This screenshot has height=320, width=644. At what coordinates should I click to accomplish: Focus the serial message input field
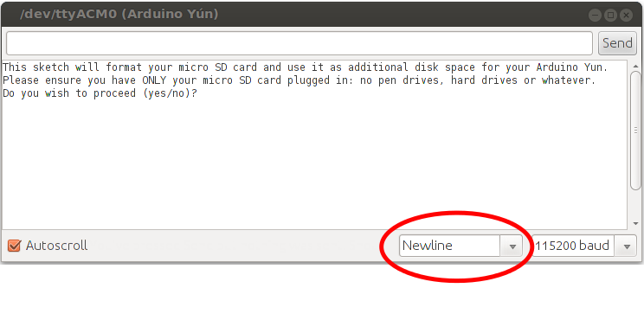[x=299, y=43]
